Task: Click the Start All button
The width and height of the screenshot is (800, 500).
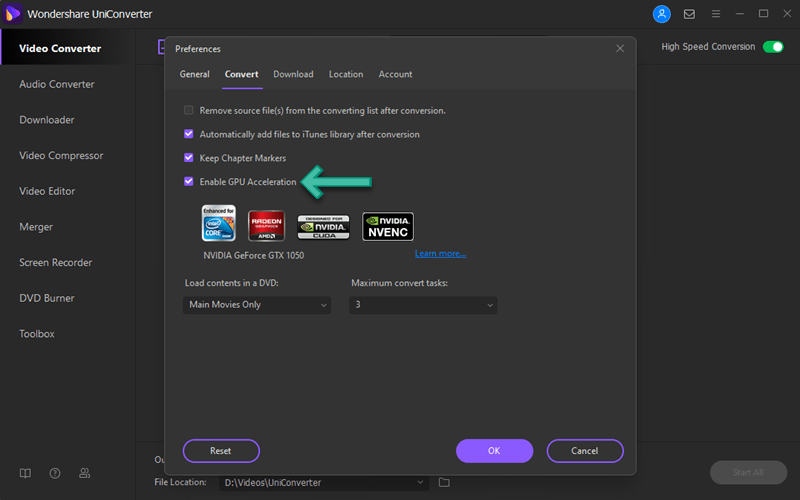Action: 748,472
